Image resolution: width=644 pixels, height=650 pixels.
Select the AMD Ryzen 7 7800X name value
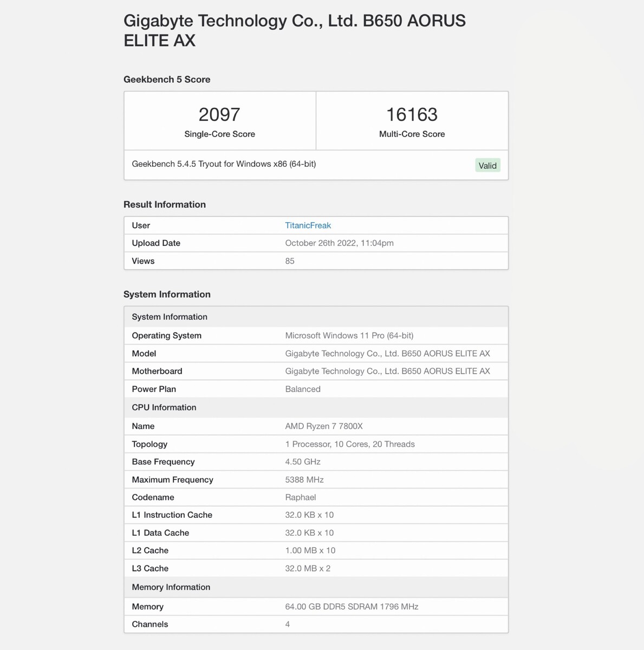click(x=324, y=426)
